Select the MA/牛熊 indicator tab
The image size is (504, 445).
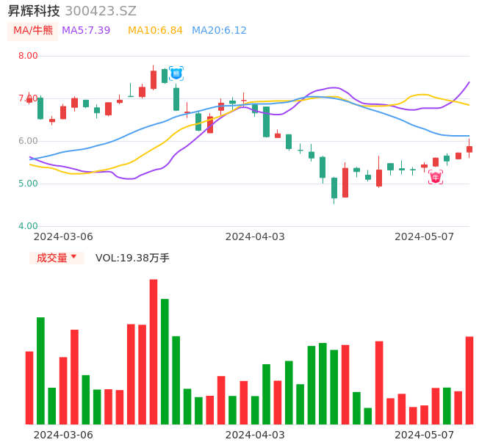(x=33, y=31)
